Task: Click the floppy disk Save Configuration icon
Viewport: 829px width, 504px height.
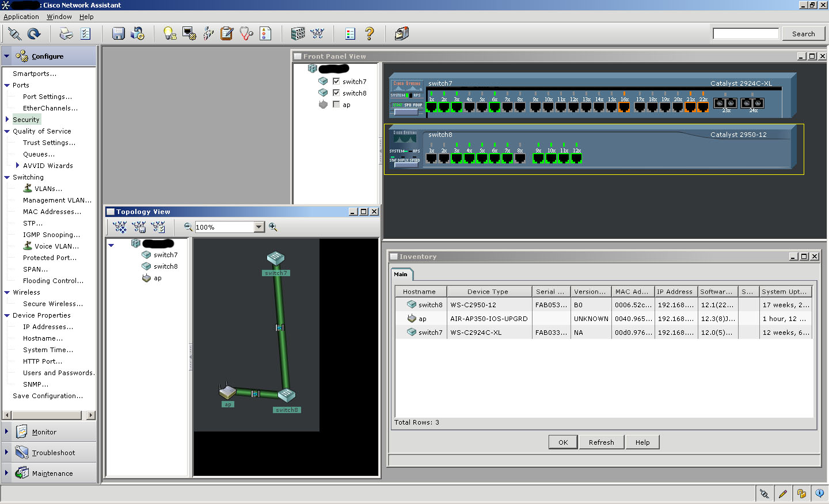Action: click(118, 34)
